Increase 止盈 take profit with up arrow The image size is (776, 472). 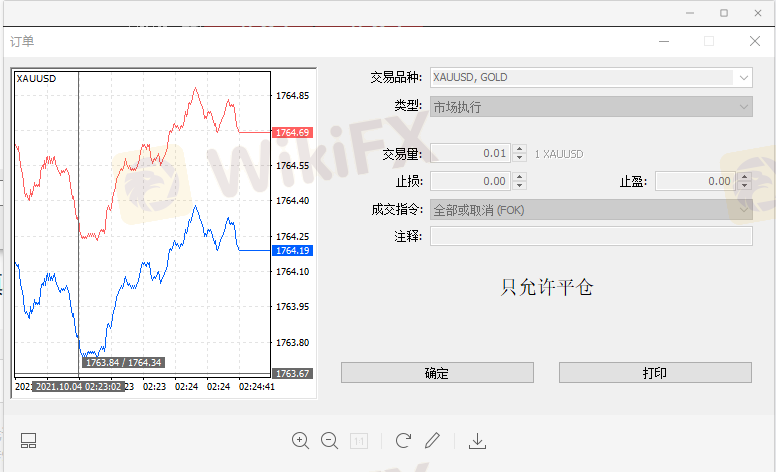point(744,177)
